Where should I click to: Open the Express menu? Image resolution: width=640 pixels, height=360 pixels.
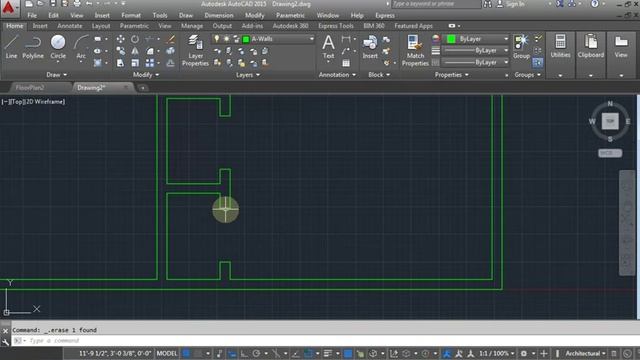pos(385,16)
